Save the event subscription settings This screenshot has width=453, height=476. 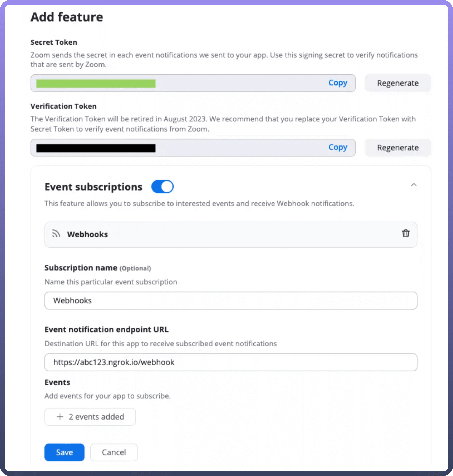[x=64, y=452]
